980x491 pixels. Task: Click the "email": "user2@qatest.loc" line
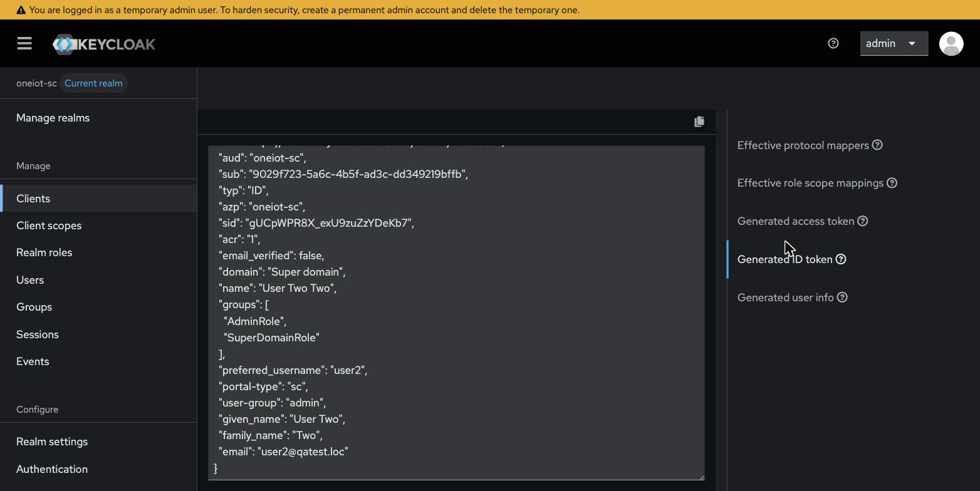coord(283,452)
